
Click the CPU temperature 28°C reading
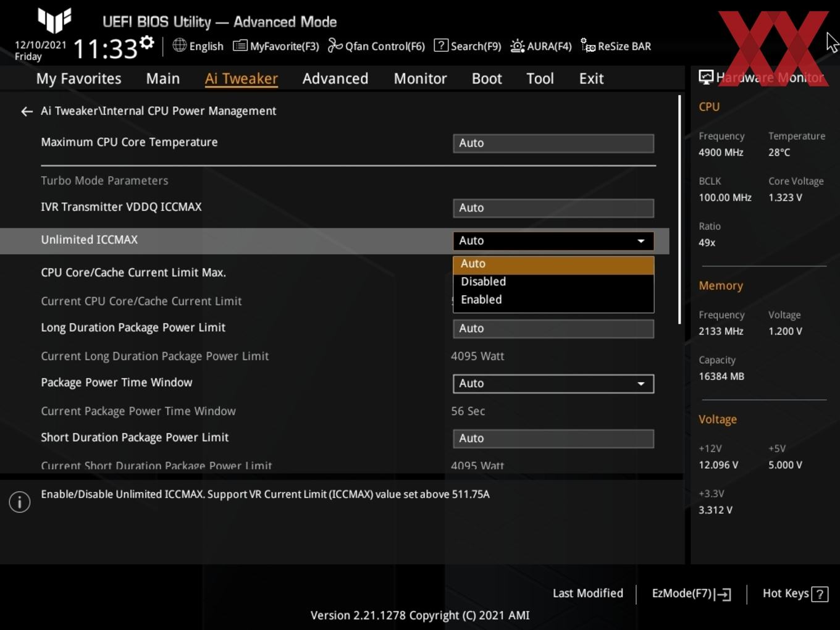(x=779, y=153)
